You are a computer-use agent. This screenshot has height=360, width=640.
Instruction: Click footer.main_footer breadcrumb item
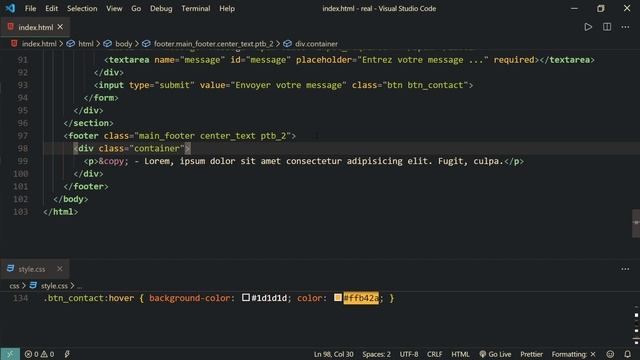click(x=213, y=44)
